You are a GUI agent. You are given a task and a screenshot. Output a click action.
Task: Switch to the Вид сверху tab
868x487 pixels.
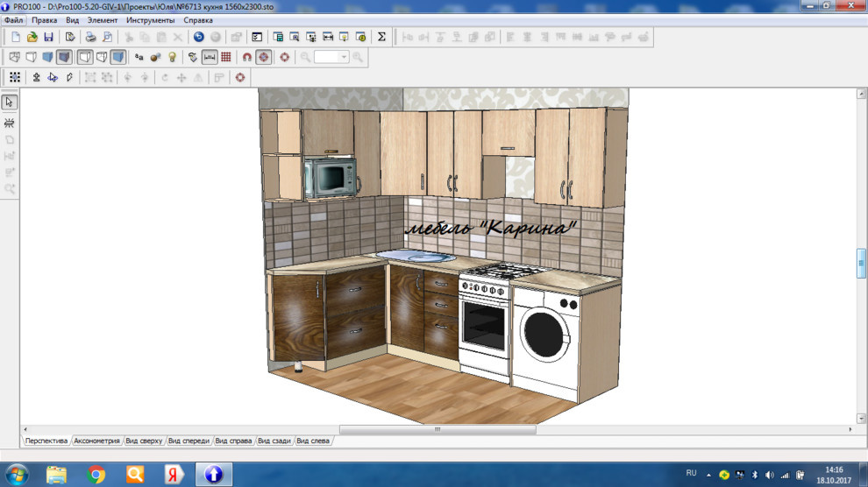(144, 441)
